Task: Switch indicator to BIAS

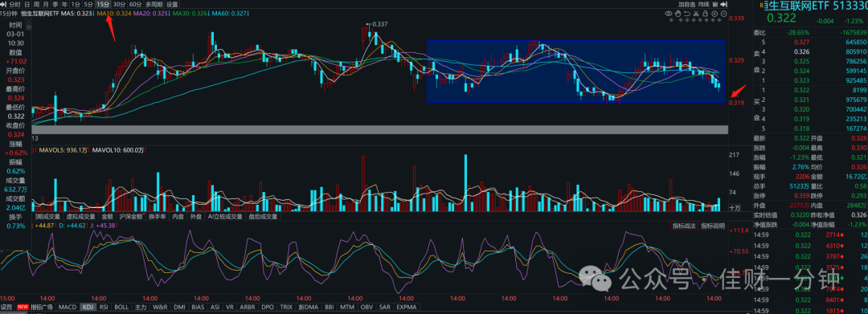Action: (x=199, y=307)
